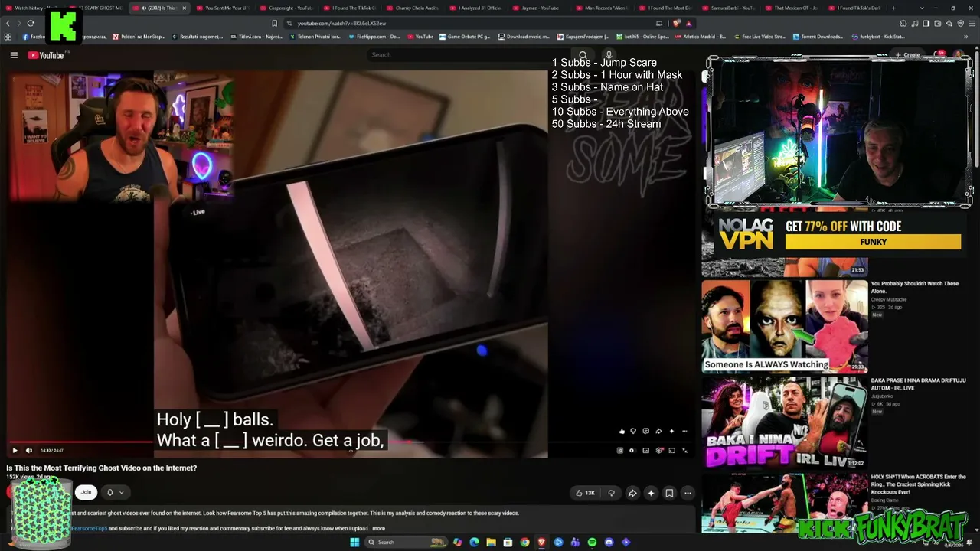980x551 pixels.
Task: Toggle subtitles in the video player
Action: [646, 450]
